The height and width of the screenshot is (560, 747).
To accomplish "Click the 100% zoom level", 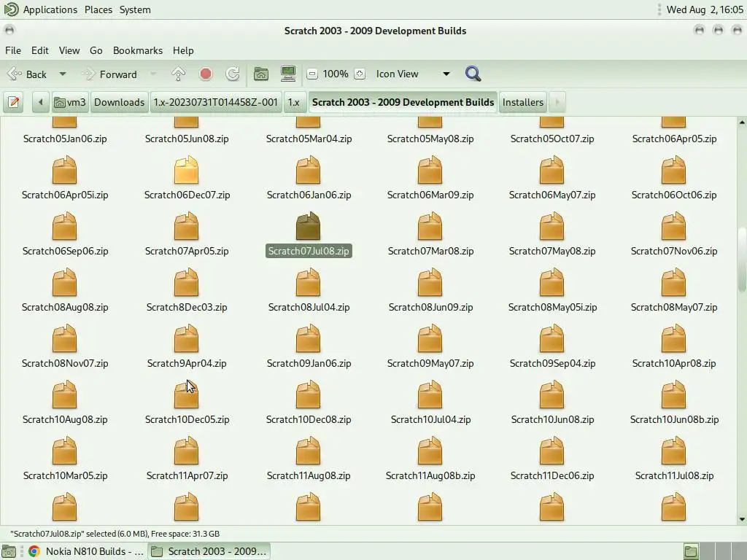I will pyautogui.click(x=336, y=74).
